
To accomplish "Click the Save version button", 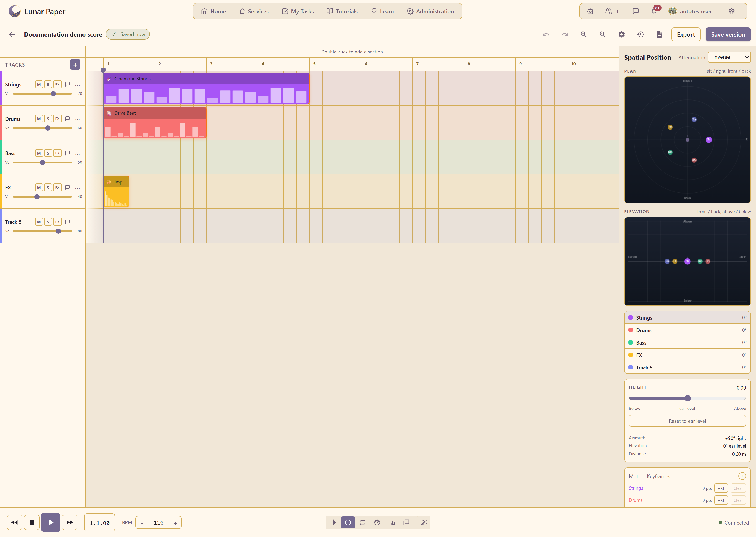I will tap(728, 34).
